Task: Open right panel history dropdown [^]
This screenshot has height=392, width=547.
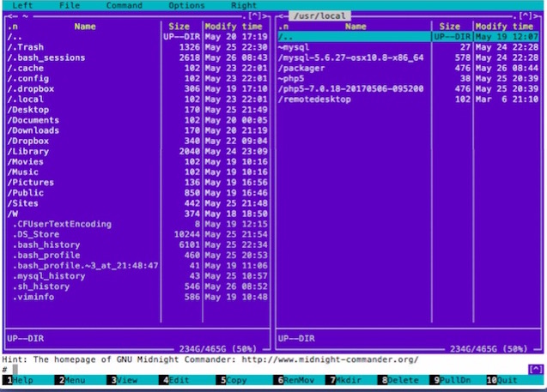Action: coord(526,16)
